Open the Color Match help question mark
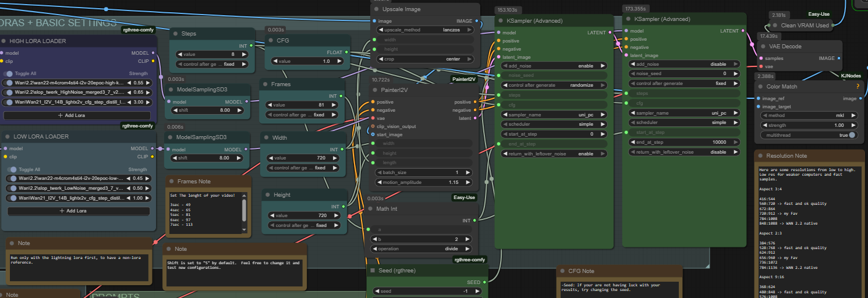Screen dimensions: 868x298 point(857,87)
